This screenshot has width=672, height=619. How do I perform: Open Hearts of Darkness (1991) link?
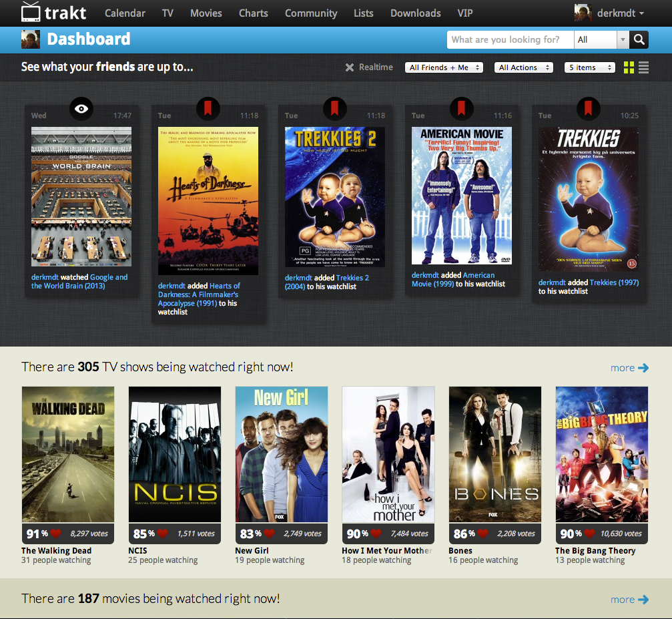pos(199,294)
